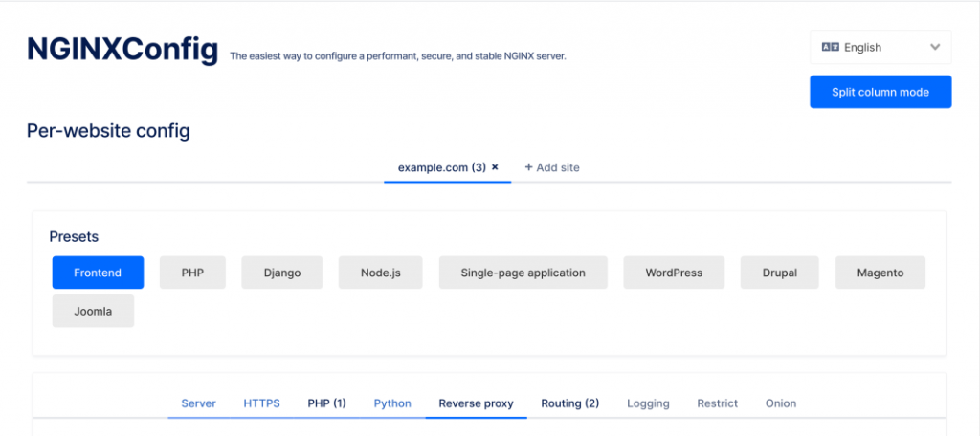Image resolution: width=980 pixels, height=436 pixels.
Task: Open the Onion tab
Action: [781, 403]
